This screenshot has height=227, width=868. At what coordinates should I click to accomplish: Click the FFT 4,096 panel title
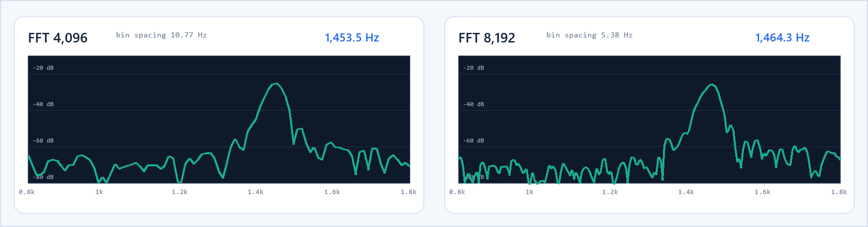click(x=58, y=38)
